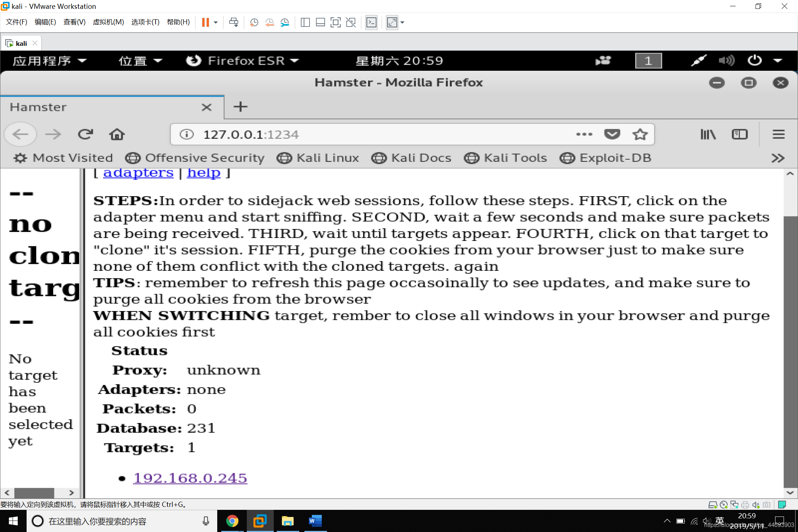The image size is (798, 532).
Task: Open the Offensive Security bookmark
Action: 195,158
